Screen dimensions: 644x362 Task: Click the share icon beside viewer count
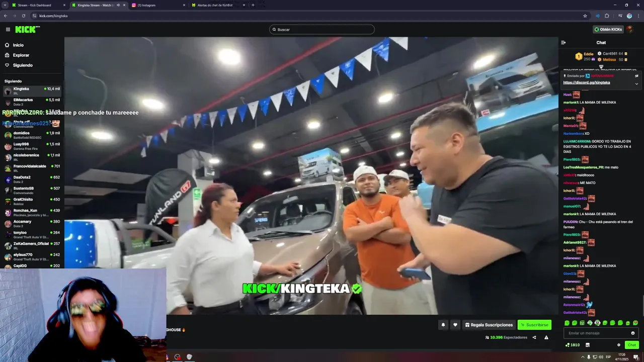click(x=534, y=337)
